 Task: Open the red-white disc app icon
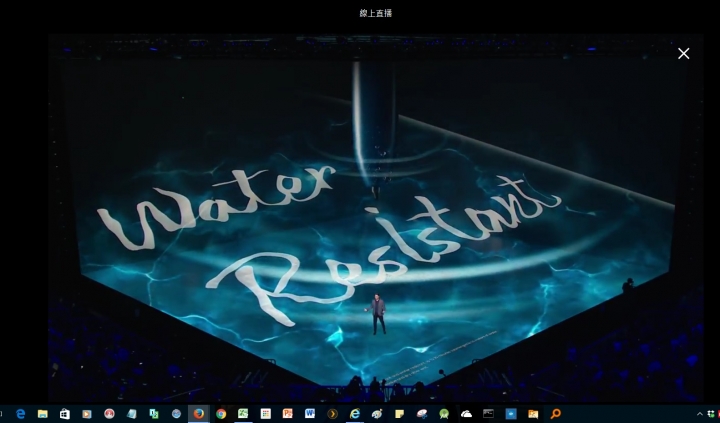tap(422, 414)
